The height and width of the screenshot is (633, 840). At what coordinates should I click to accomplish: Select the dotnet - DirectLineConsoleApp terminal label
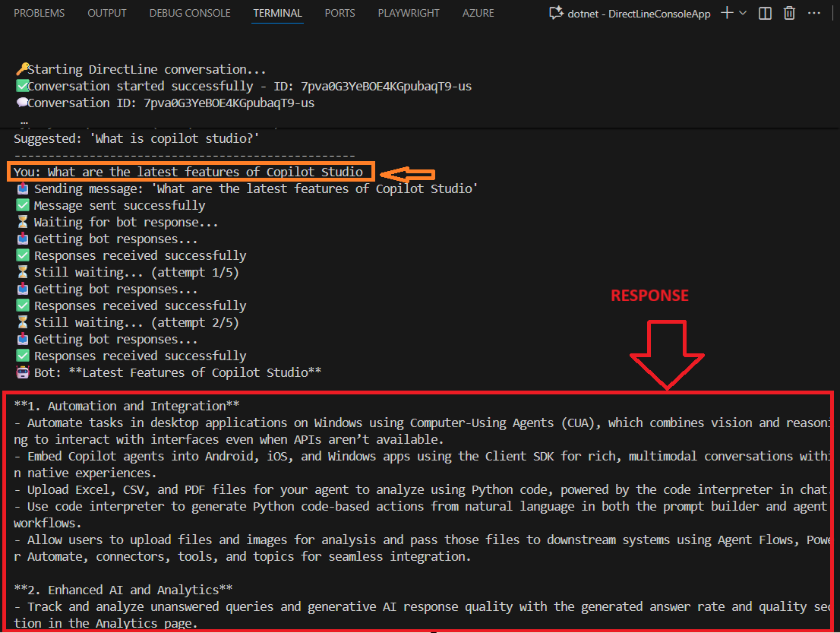click(x=639, y=14)
